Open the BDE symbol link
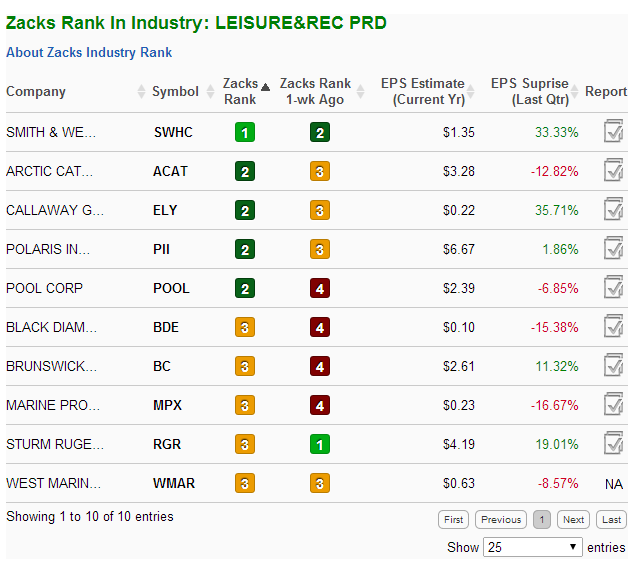Viewport: 634px width, 568px height. coord(166,327)
